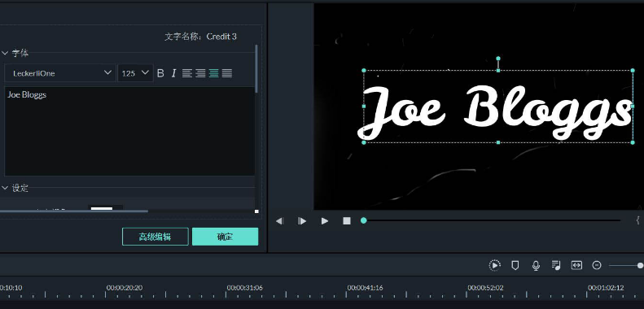Click left-middle handle of text box
Image resolution: width=644 pixels, height=309 pixels.
(x=363, y=107)
